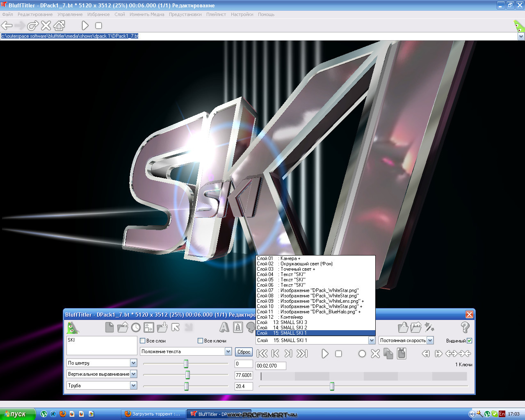
Task: Click the X icon in the main toolbar
Action: 46,25
